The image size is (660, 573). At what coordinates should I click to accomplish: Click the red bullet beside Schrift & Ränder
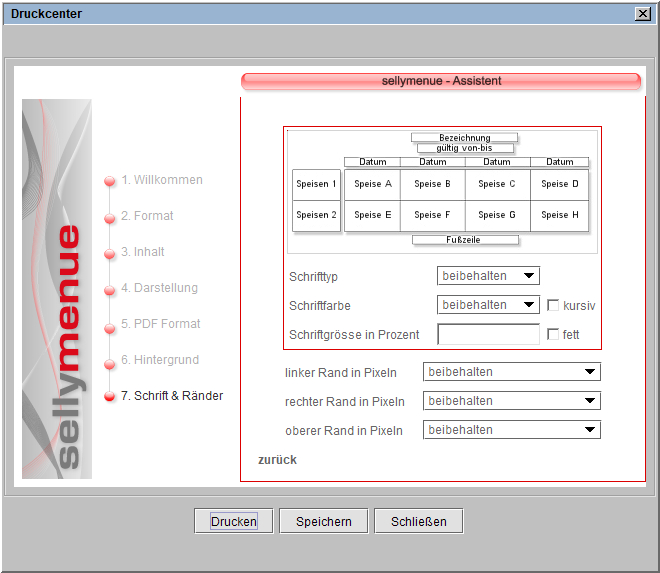[x=110, y=397]
